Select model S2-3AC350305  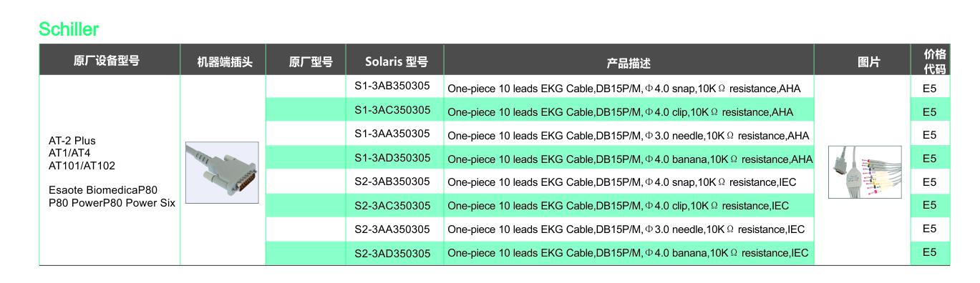click(392, 206)
